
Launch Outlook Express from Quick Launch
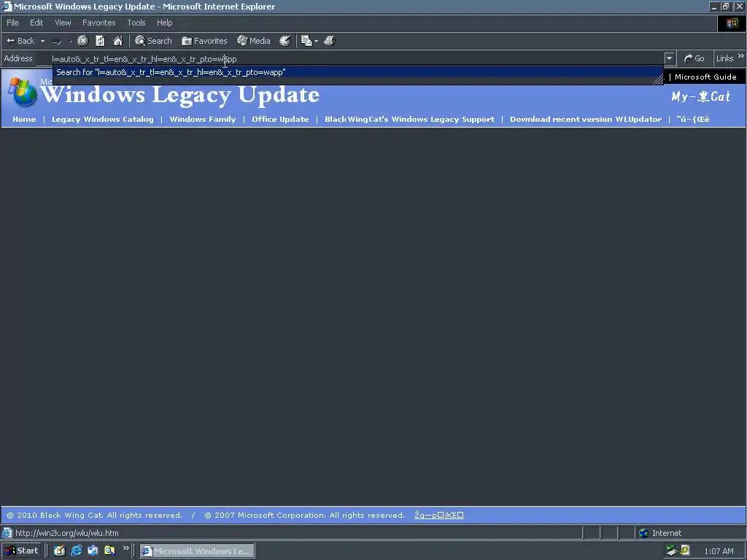[93, 551]
